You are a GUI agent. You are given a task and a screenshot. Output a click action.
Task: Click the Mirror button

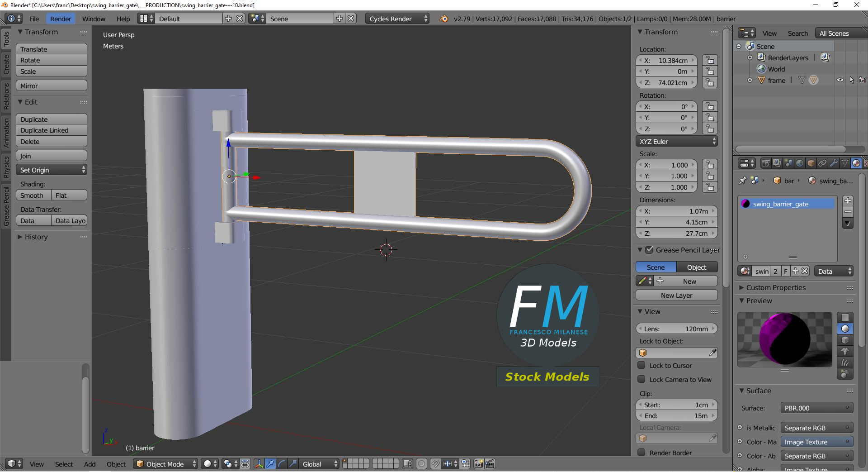[x=52, y=86]
